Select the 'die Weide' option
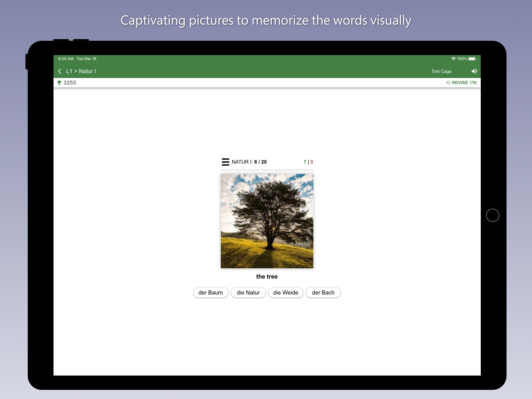Screen dimensions: 532x399 click(285, 293)
